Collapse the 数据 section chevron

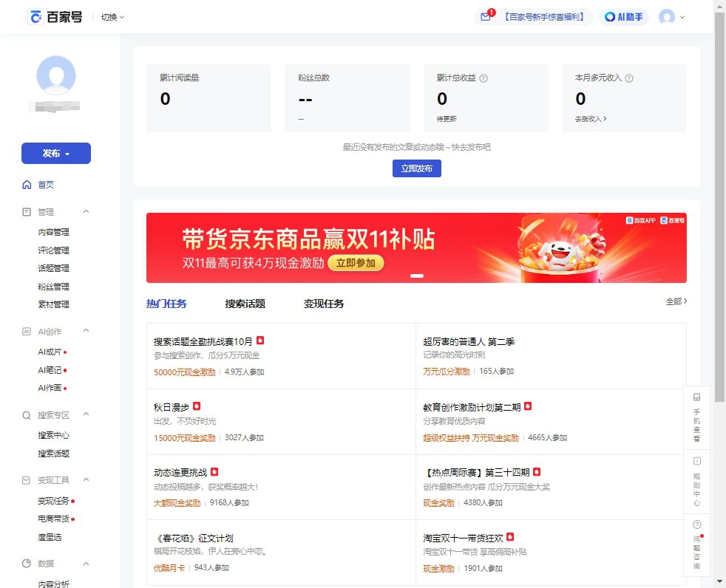86,564
